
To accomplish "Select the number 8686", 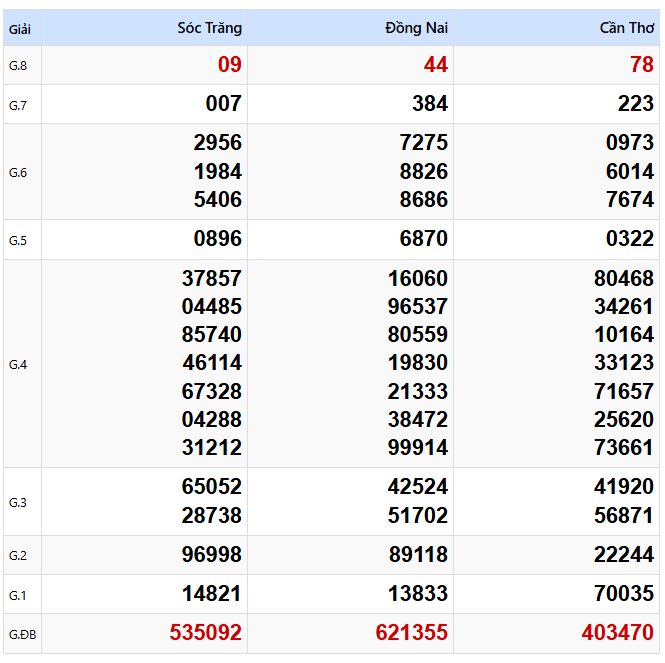I will [x=424, y=199].
